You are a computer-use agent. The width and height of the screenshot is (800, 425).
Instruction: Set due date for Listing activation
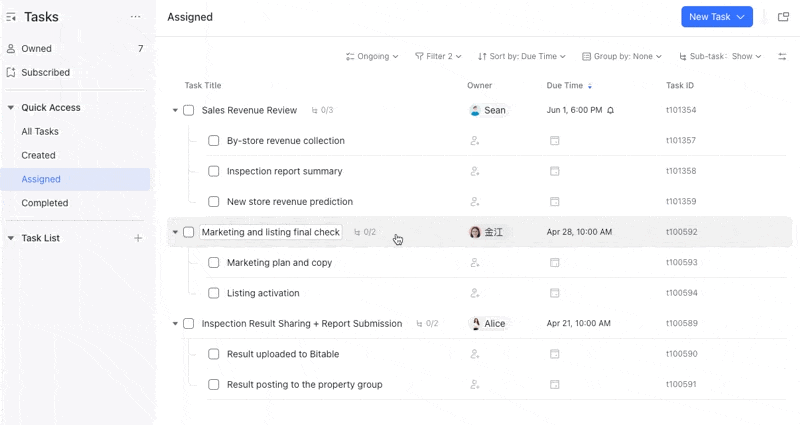point(554,294)
